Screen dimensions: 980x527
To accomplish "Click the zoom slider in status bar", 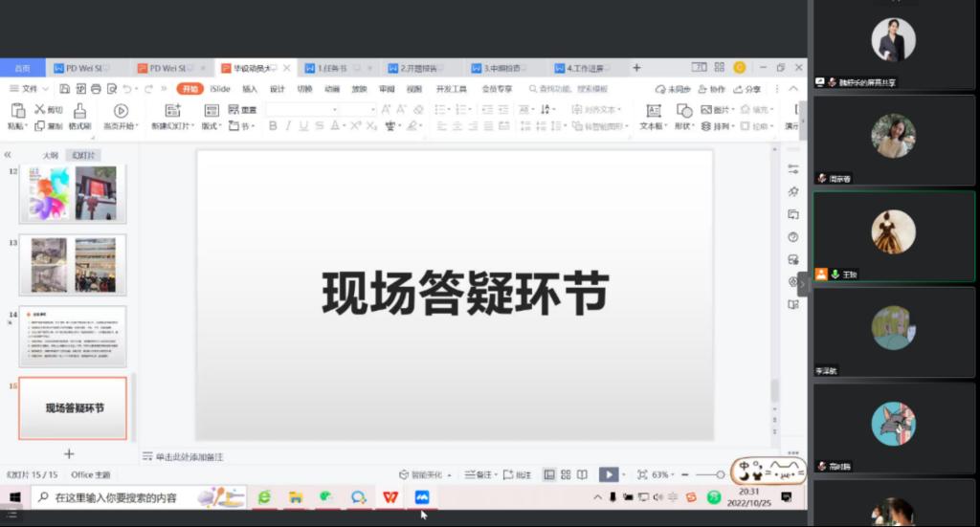I will pyautogui.click(x=707, y=474).
